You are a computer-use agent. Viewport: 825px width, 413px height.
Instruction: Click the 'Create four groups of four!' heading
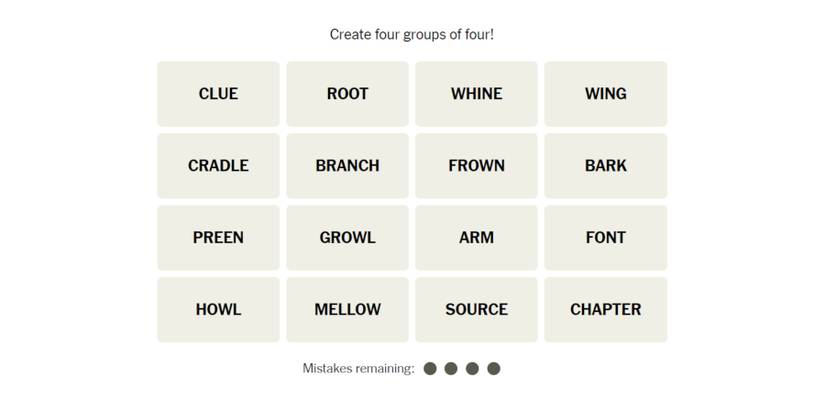[x=412, y=35]
